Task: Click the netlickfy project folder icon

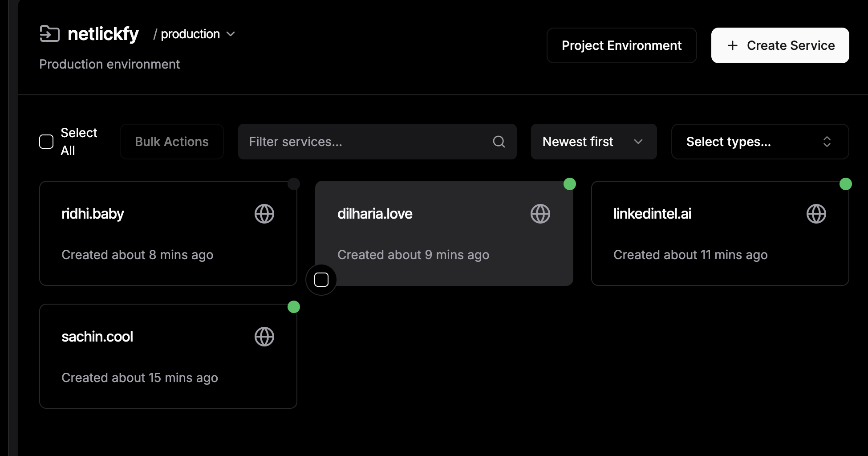Action: coord(49,34)
